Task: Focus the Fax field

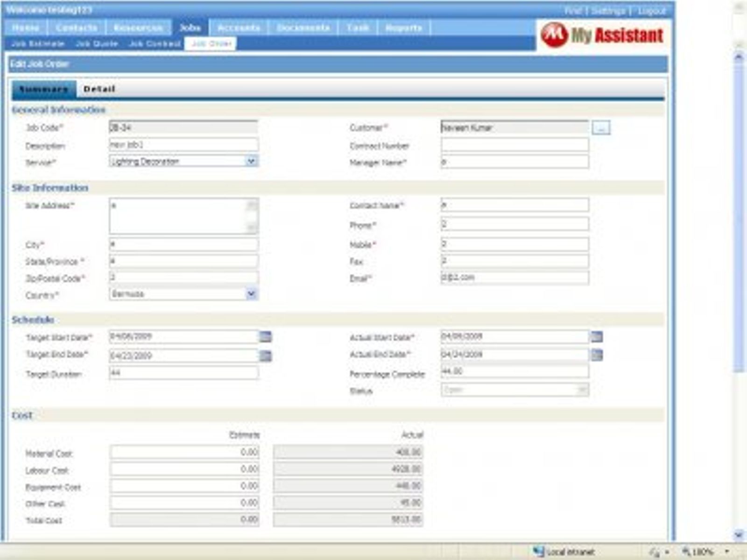Action: [x=514, y=261]
